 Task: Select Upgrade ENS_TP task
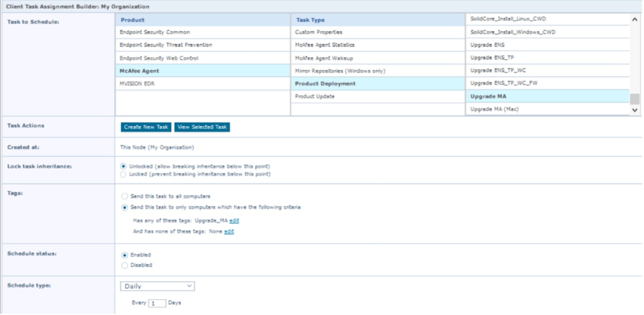coord(548,58)
